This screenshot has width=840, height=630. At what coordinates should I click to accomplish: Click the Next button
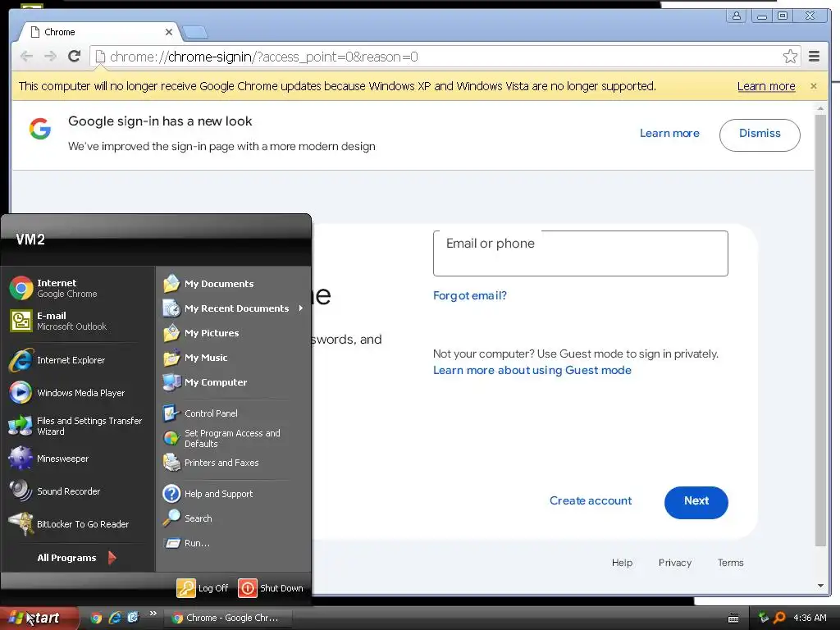(696, 503)
